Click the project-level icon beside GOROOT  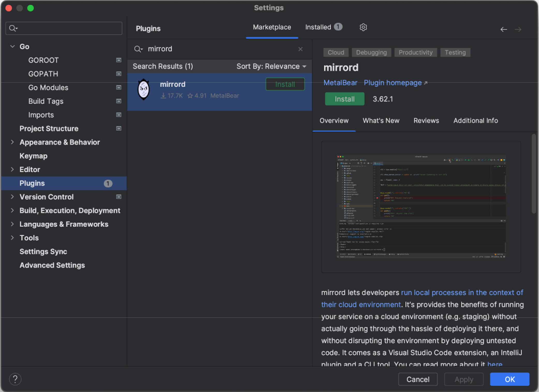[x=119, y=60]
